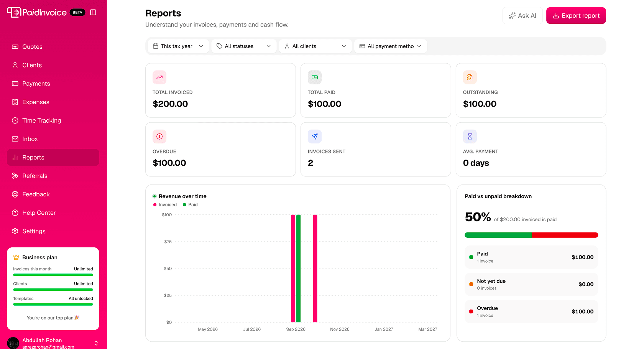This screenshot has height=349, width=644.
Task: Open the Feedback page
Action: pos(53,194)
